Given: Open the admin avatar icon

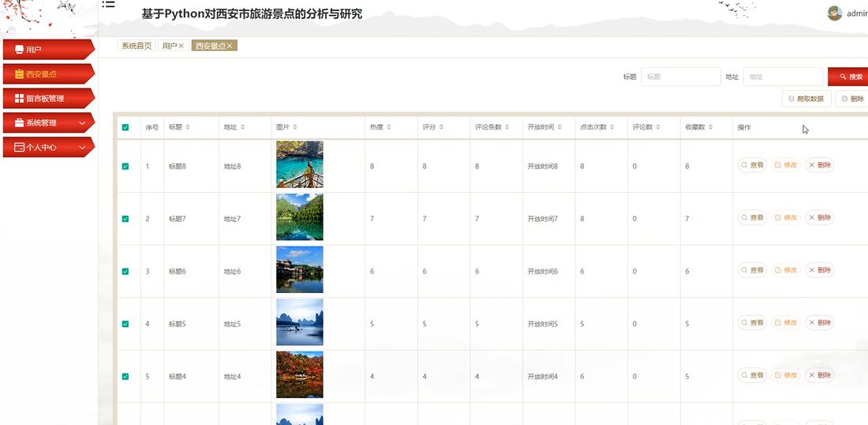Looking at the screenshot, I should point(835,14).
